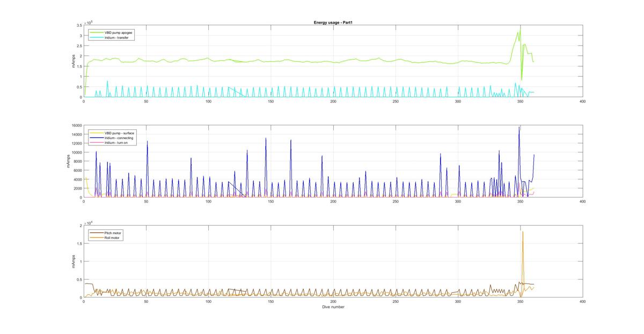Click the "Dive number" x-axis label

[x=333, y=308]
